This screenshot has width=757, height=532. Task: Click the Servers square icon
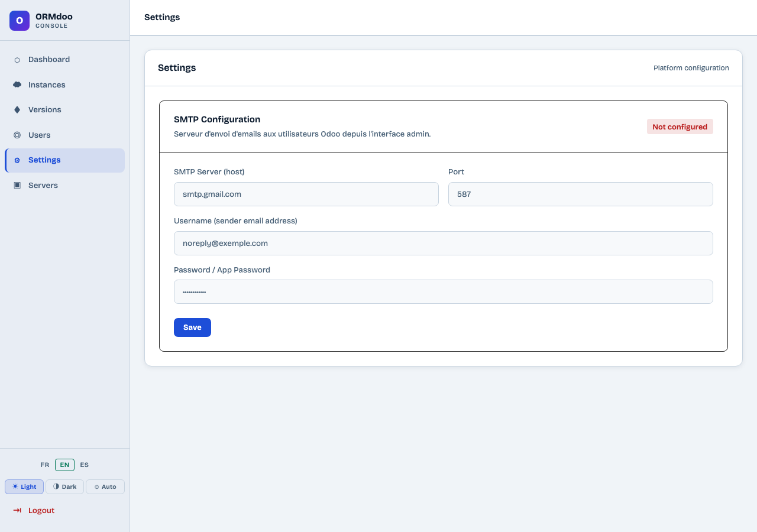(x=17, y=185)
